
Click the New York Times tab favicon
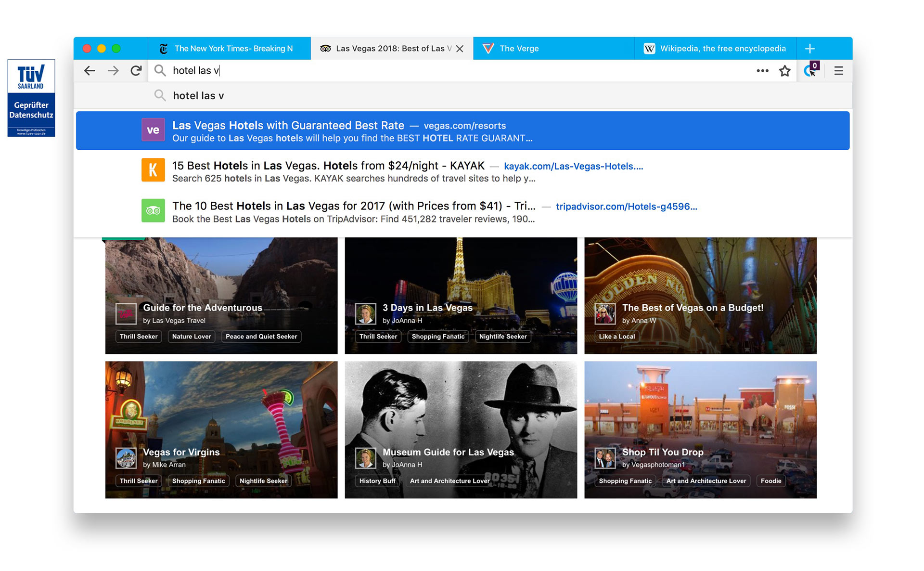point(164,49)
